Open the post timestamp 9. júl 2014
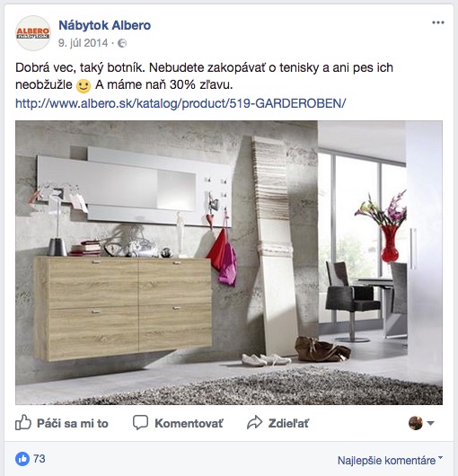Image resolution: width=458 pixels, height=476 pixels. [x=83, y=43]
